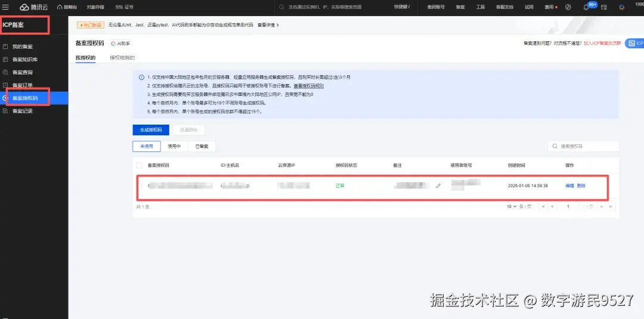This screenshot has height=319, width=644.
Task: Open notifications bell with 99+ badge
Action: coord(586,7)
